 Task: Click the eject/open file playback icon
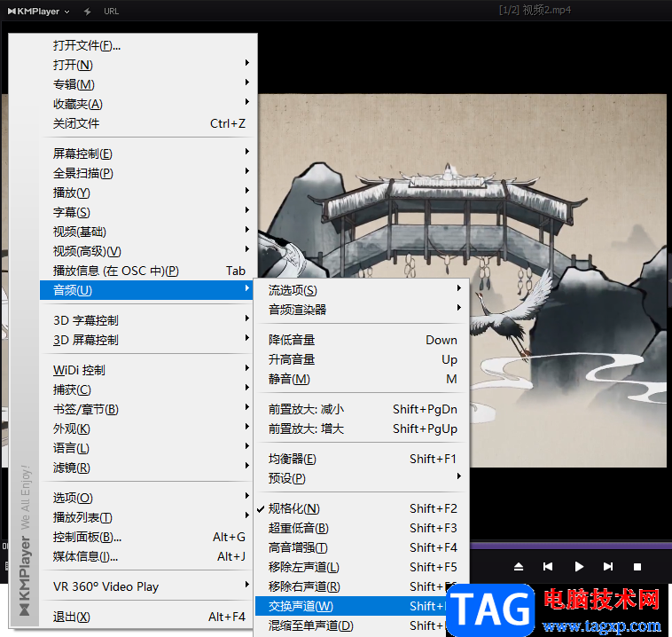point(519,567)
